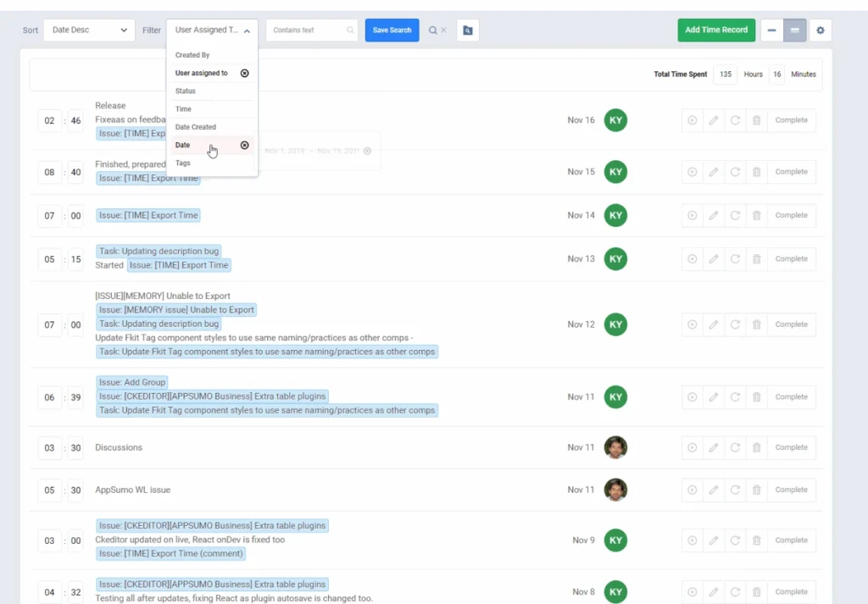Screen dimensions: 868x604
Task: Open the settings gear in the top right
Action: click(820, 30)
